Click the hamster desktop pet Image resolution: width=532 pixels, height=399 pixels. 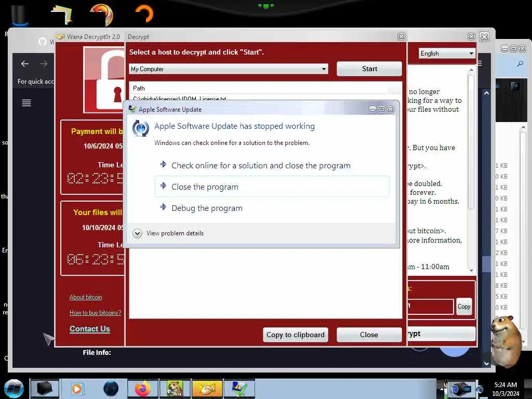(507, 341)
